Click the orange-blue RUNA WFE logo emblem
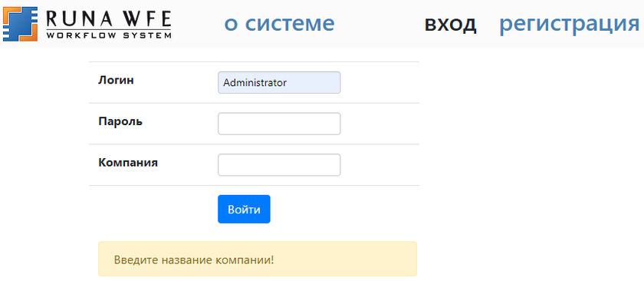This screenshot has height=281, width=644. coord(21,24)
